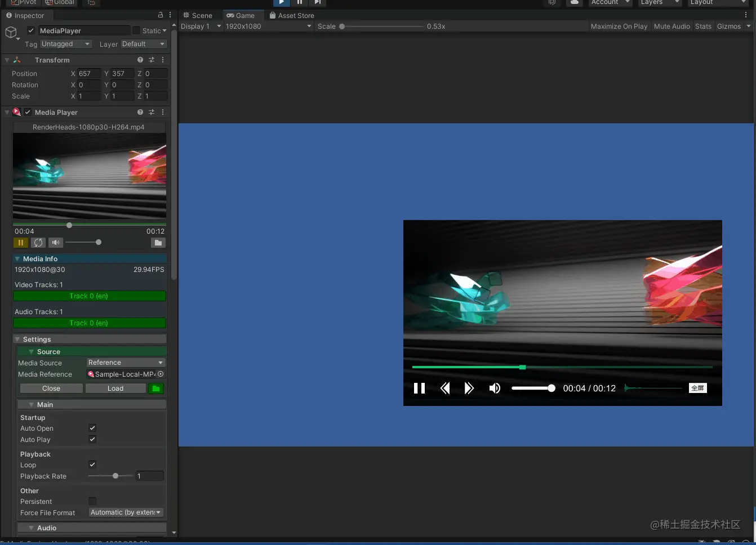Open Media Player component help icon
Image resolution: width=756 pixels, height=545 pixels.
140,112
